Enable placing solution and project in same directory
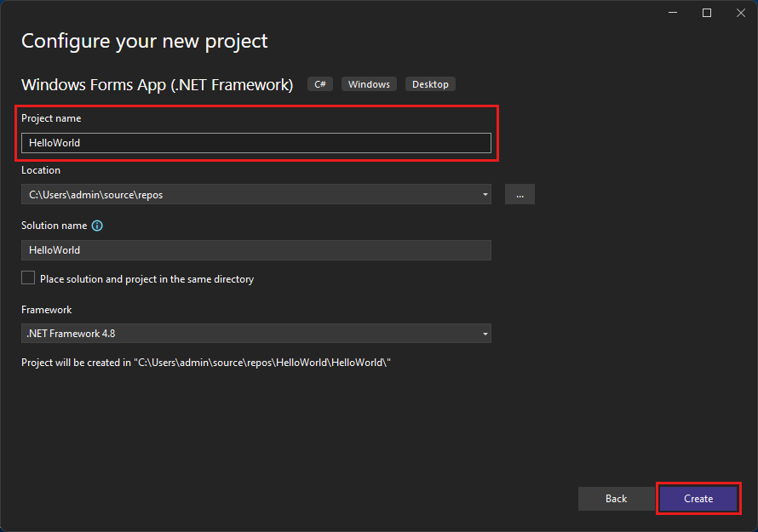The height and width of the screenshot is (532, 758). [x=27, y=277]
